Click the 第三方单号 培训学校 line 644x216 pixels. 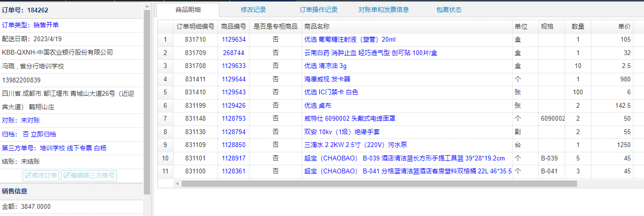(54, 148)
